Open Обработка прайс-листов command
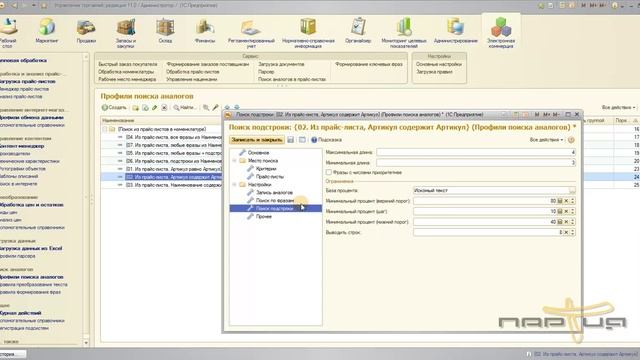This screenshot has height=360, width=640. click(x=193, y=72)
